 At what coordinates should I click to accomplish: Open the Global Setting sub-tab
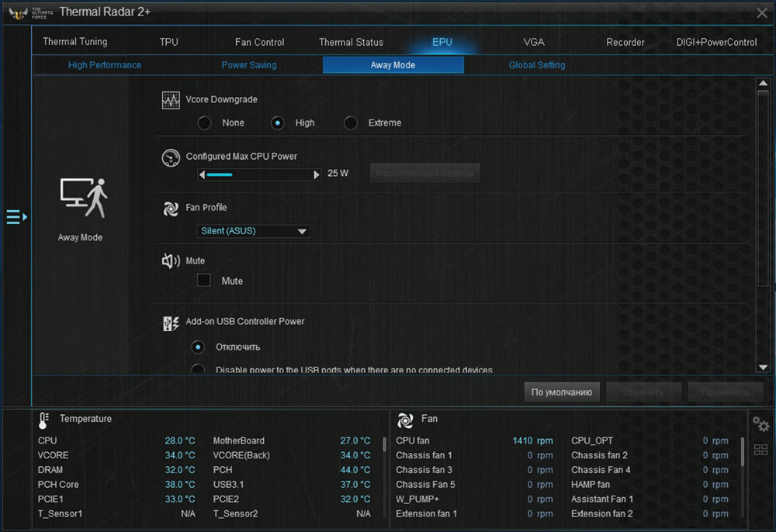(x=537, y=65)
